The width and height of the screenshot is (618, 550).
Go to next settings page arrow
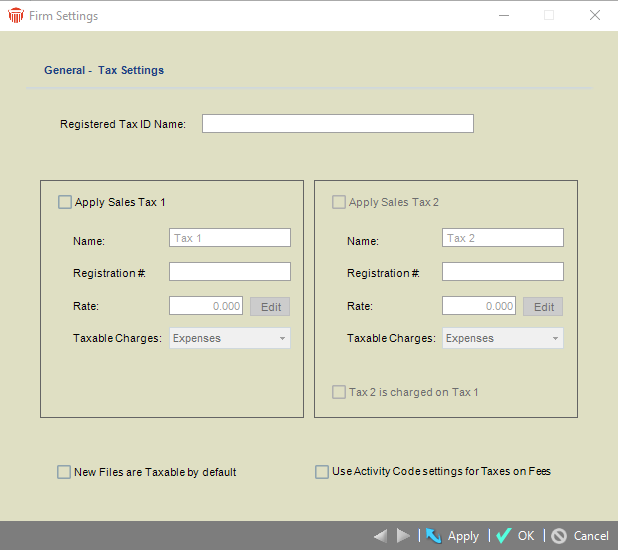click(403, 536)
